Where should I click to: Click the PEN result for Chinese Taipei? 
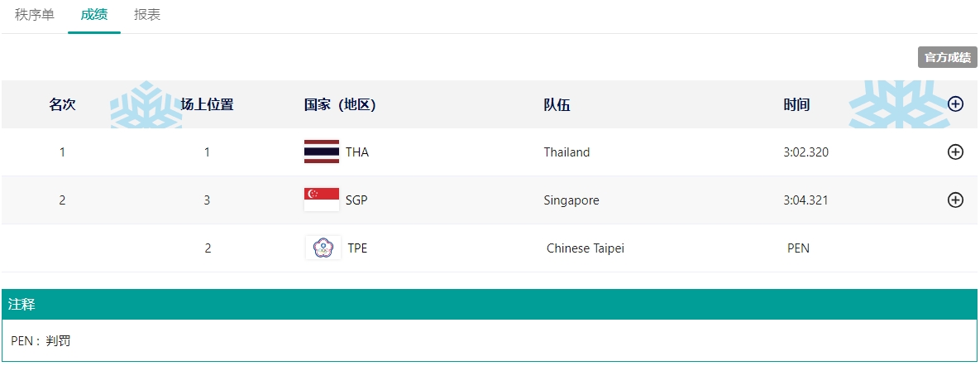[x=798, y=248]
